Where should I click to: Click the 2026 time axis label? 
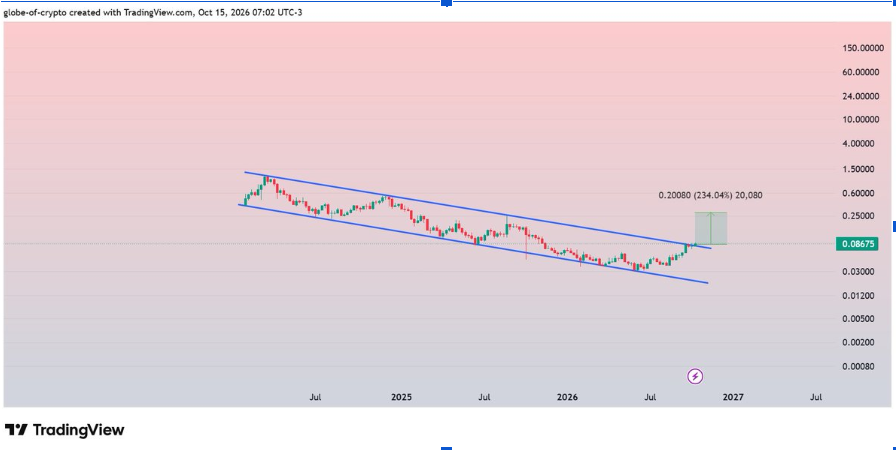[x=567, y=397]
